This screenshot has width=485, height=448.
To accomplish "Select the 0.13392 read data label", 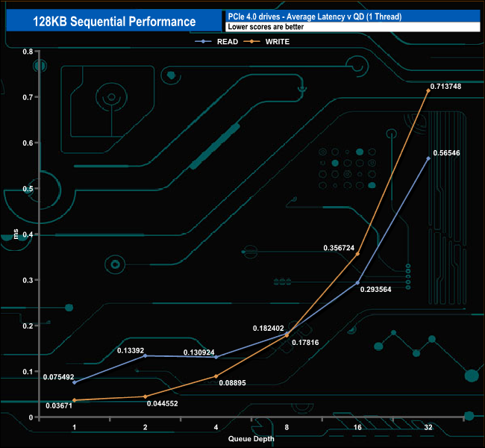I will [131, 350].
